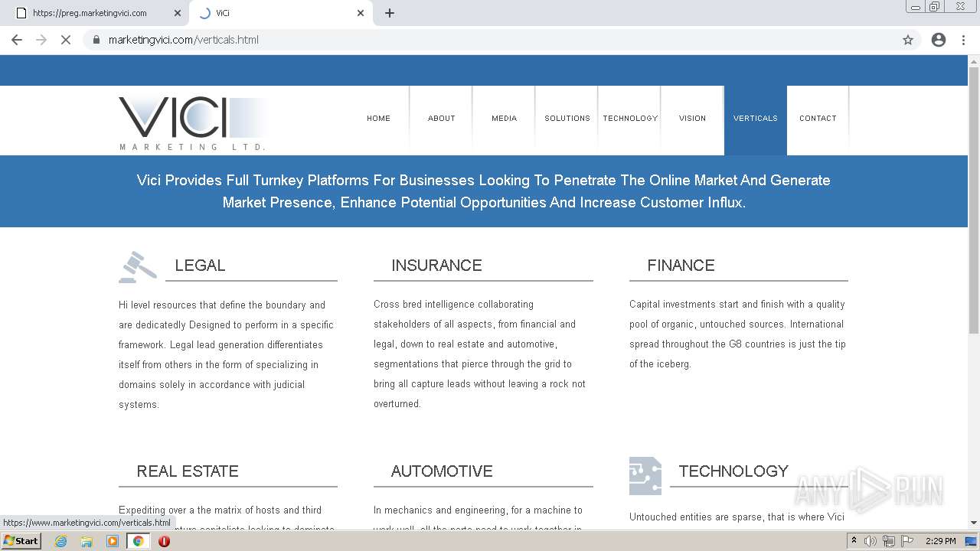The height and width of the screenshot is (551, 980).
Task: Show hidden tray icons arrow
Action: tap(854, 541)
